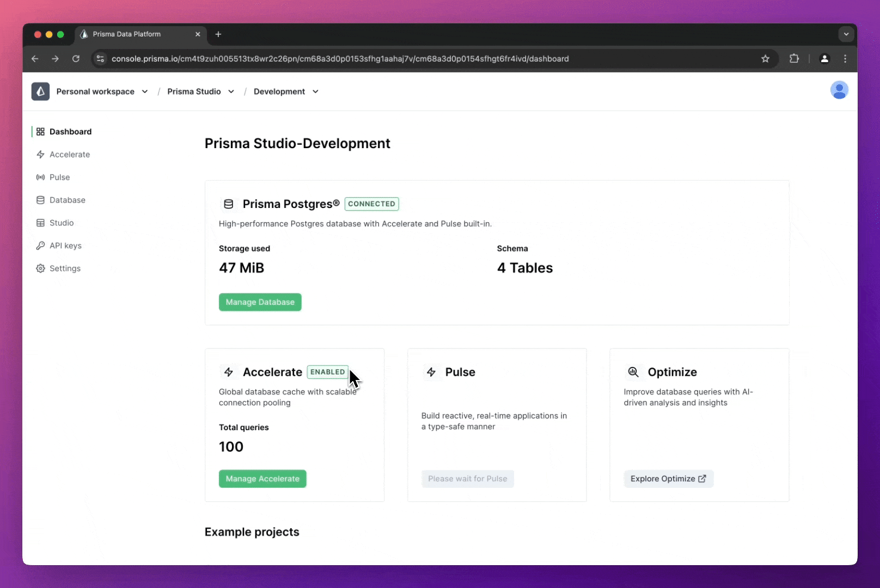Navigate to API keys page
Image resolution: width=880 pixels, height=588 pixels.
65,246
